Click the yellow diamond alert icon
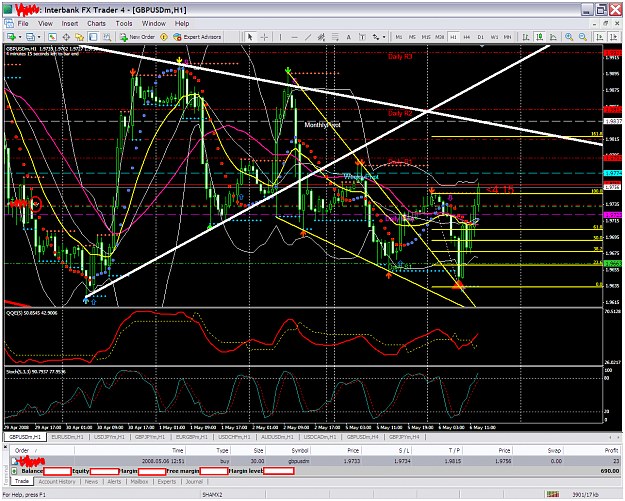The width and height of the screenshot is (625, 501). [164, 37]
